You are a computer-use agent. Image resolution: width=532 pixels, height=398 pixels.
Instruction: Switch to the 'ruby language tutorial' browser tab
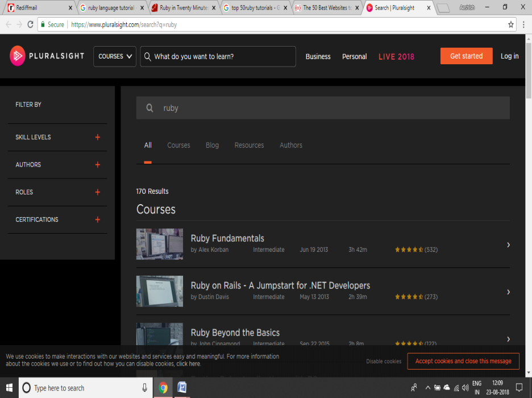click(x=111, y=8)
